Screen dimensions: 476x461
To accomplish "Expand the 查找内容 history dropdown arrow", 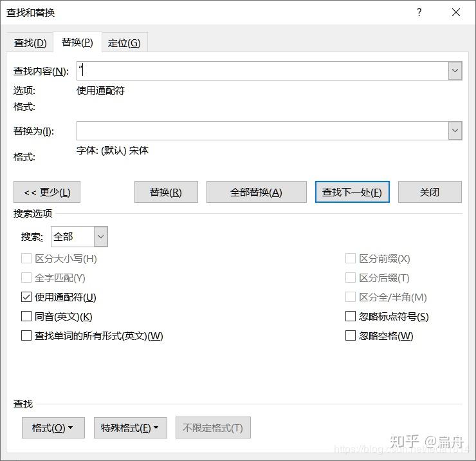I will [455, 71].
